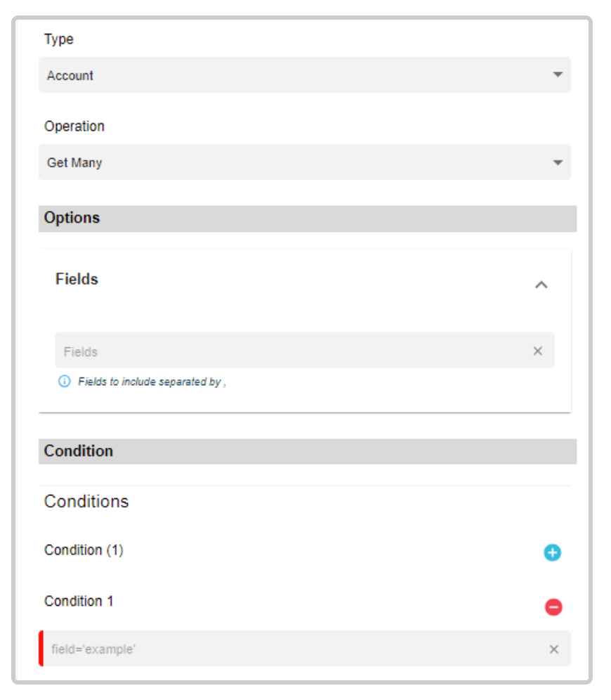Click the Options section header
Screen dimensions: 611x700
pos(308,219)
